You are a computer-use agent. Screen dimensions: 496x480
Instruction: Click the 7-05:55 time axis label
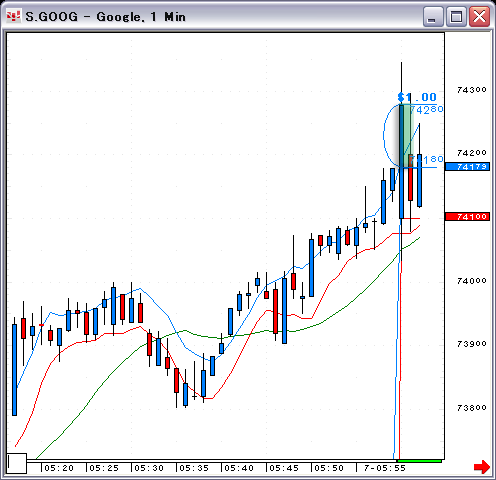tap(385, 468)
